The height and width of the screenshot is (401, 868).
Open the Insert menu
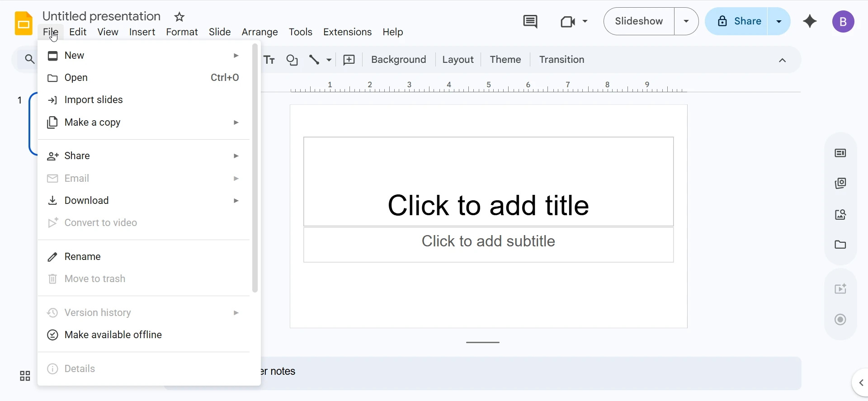142,32
